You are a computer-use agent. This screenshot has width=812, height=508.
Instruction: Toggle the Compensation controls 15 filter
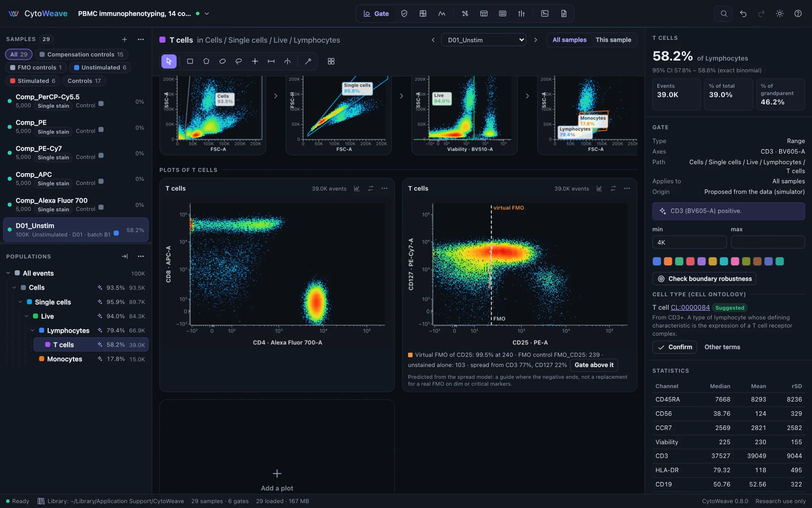(x=81, y=54)
